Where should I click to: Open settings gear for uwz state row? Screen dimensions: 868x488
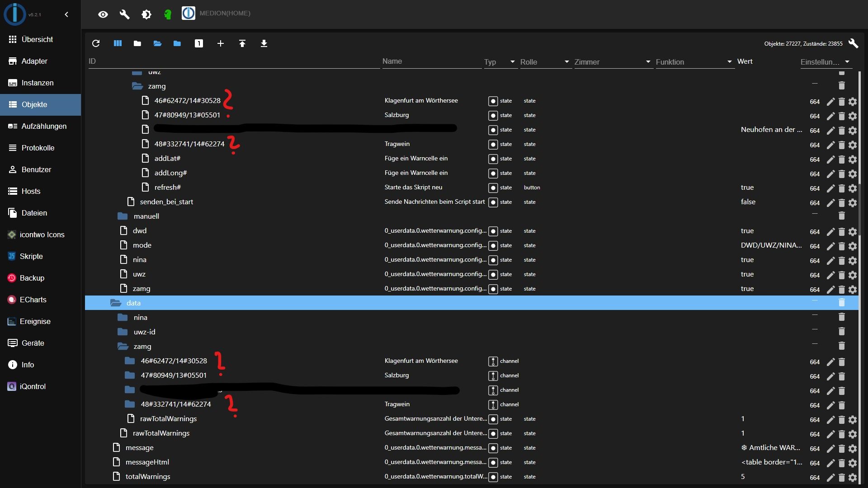[x=853, y=275]
